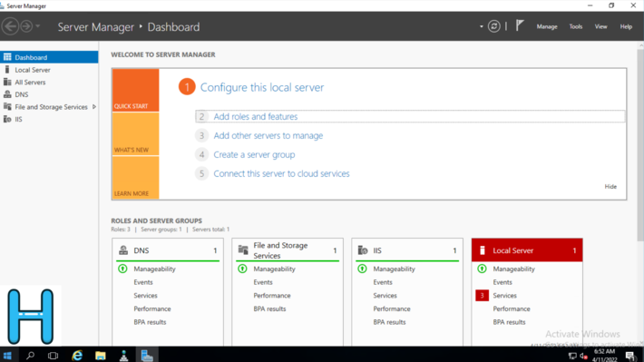Click Configure this local server link
Viewport: 644px width, 362px height.
(x=262, y=87)
